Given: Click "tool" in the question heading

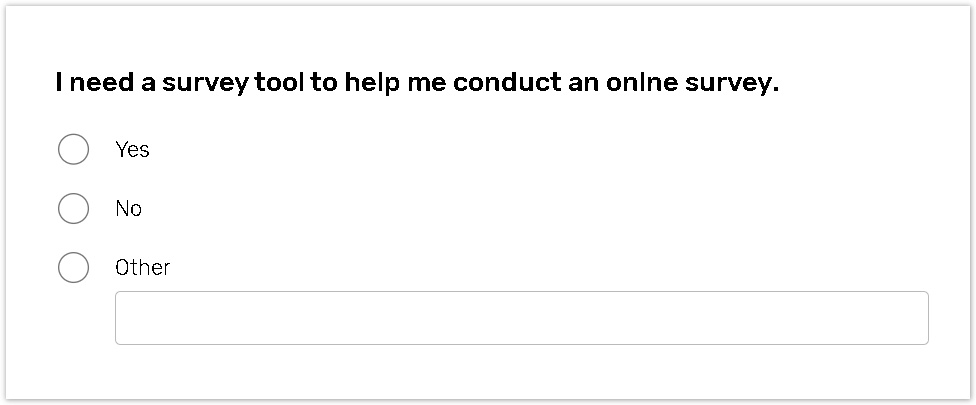Looking at the screenshot, I should pos(282,83).
